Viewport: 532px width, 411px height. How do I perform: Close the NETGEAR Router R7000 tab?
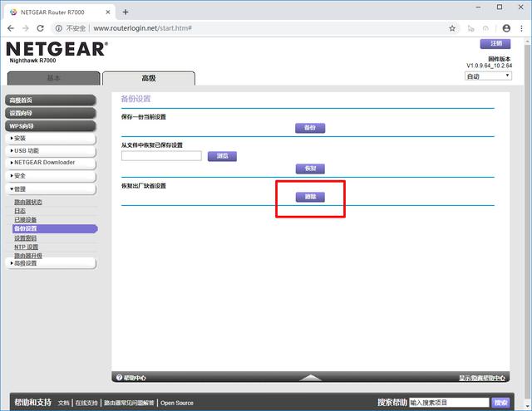click(108, 12)
